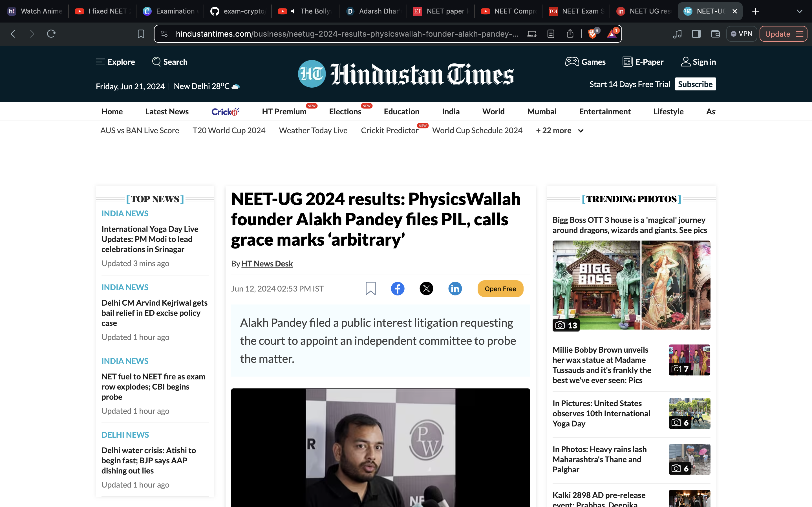
Task: Toggle the browser address bar bookmark
Action: coord(141,34)
